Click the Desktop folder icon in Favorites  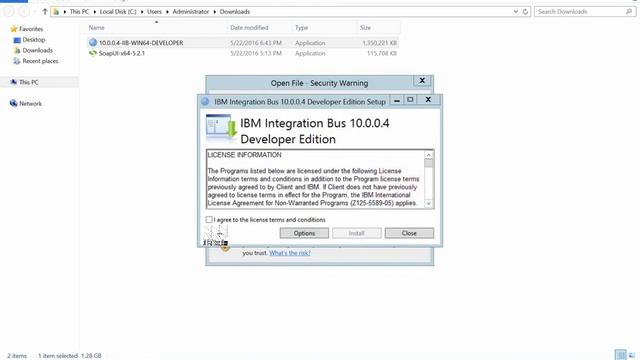point(17,40)
